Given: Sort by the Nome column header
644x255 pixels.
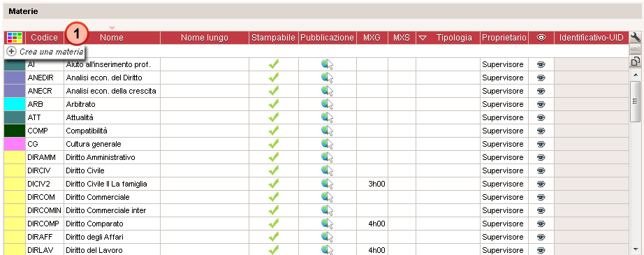Looking at the screenshot, I should (x=112, y=38).
